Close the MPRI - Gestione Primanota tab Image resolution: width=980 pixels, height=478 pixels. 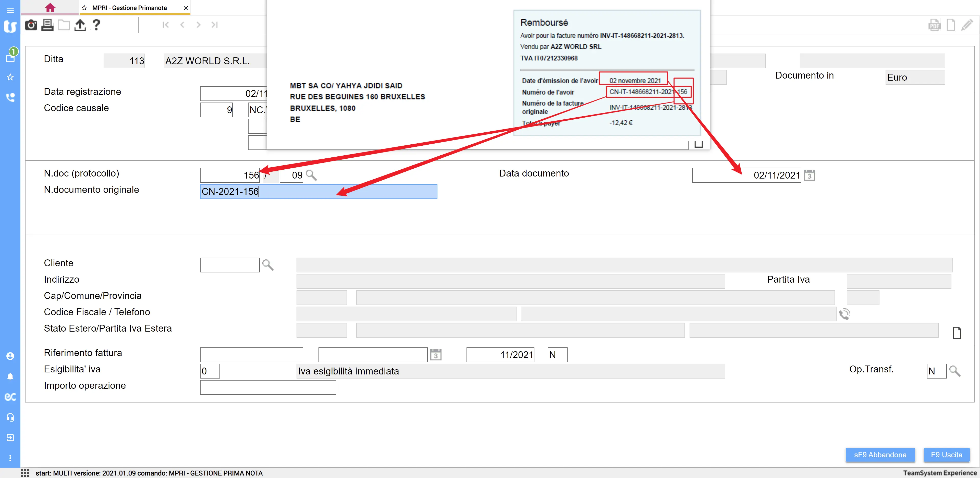pyautogui.click(x=186, y=8)
